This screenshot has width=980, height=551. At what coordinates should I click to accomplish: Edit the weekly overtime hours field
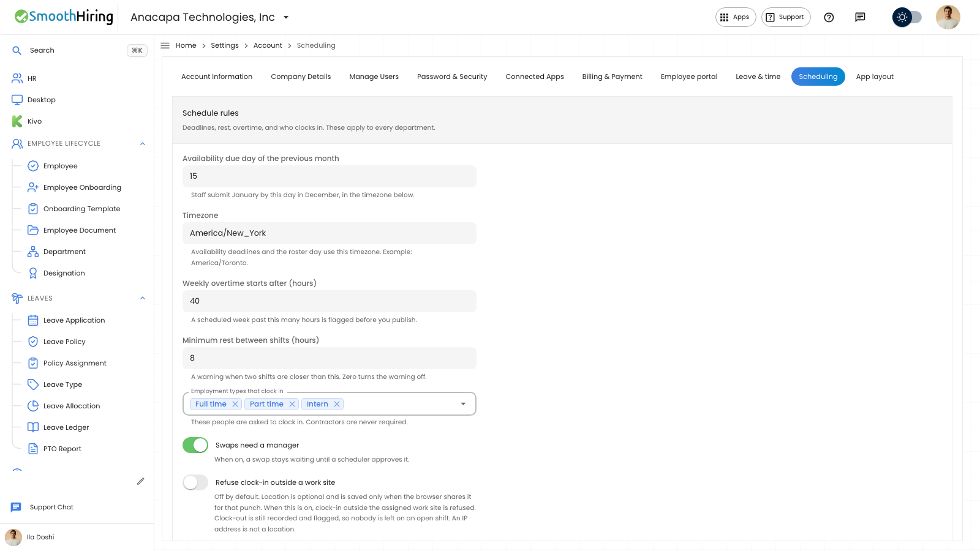[330, 301]
